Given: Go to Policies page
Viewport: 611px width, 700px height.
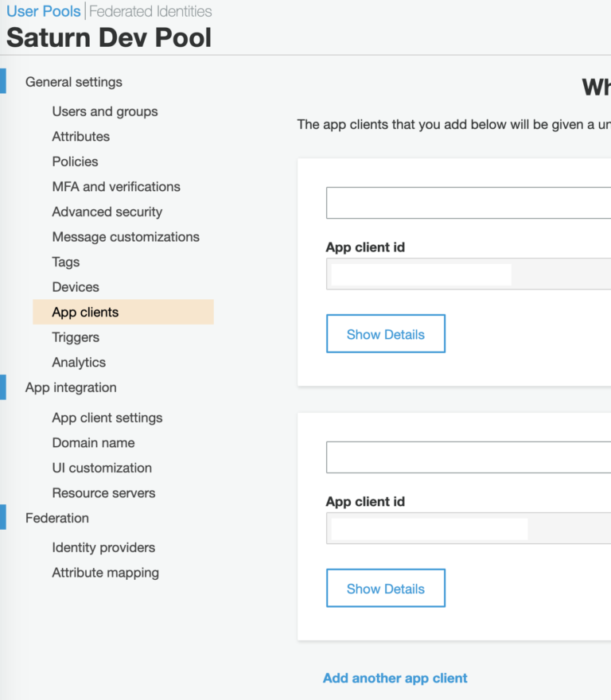Looking at the screenshot, I should 75,161.
